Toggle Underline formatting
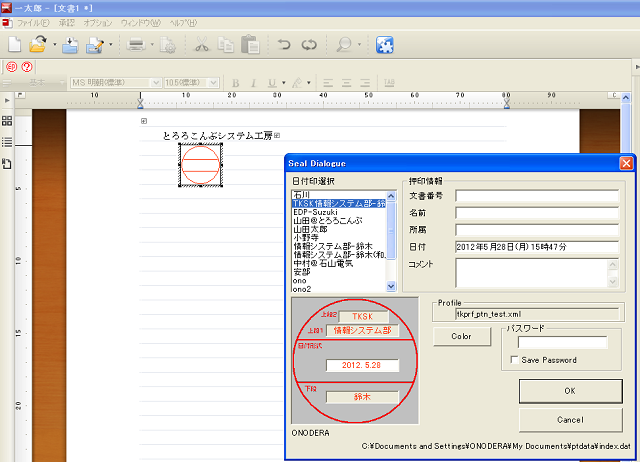Screen dimensions: 640x462 click(272, 83)
